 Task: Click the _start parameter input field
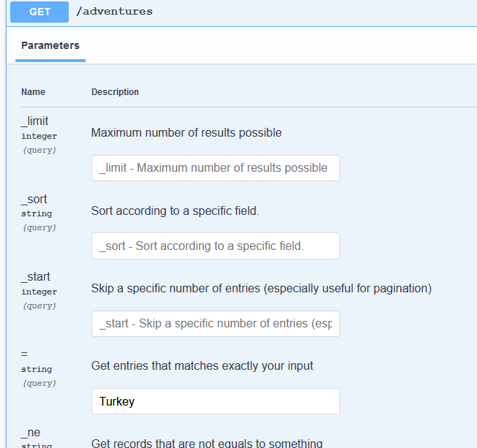(x=215, y=324)
